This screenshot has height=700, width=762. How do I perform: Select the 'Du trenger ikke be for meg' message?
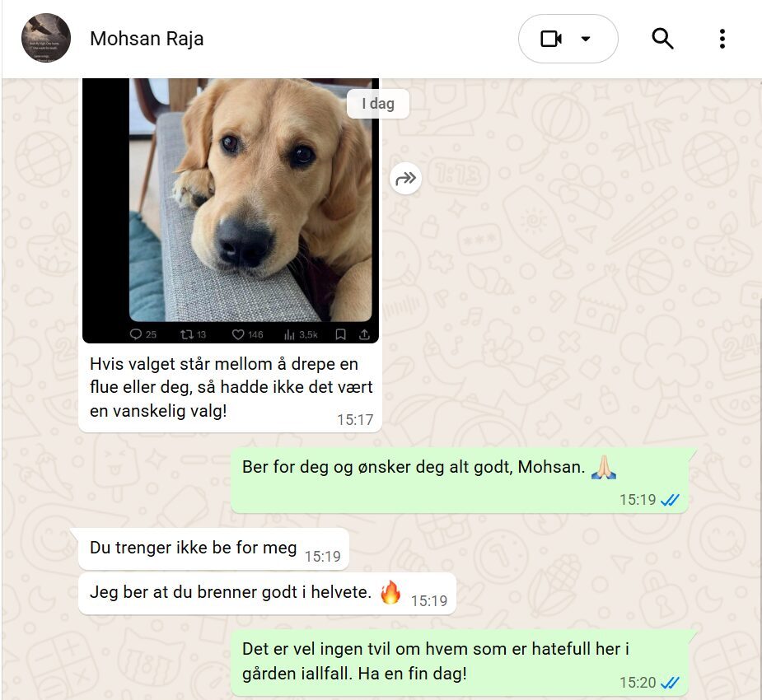click(213, 549)
